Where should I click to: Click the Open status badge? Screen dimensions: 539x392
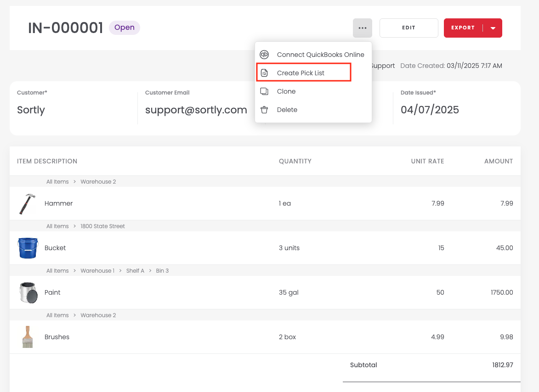(124, 28)
